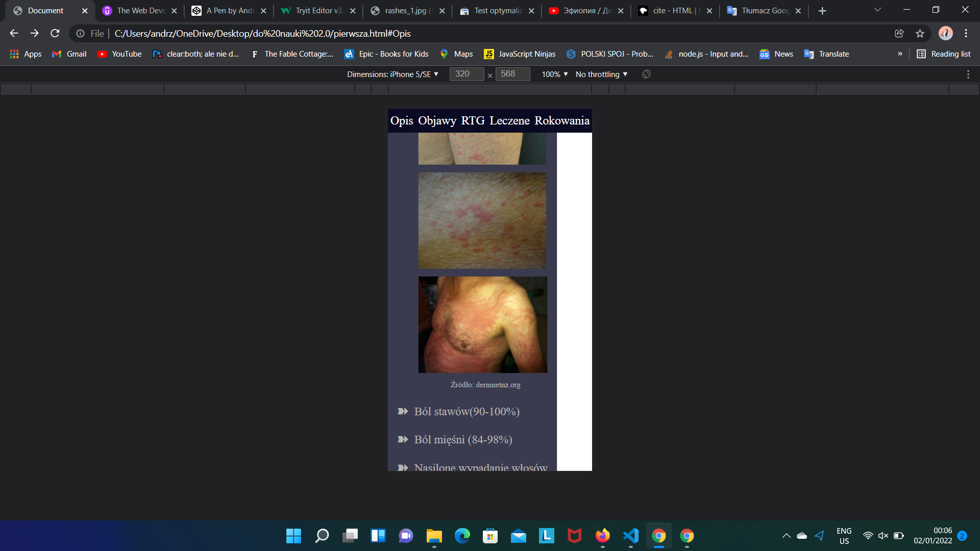Open the Translate bookmark

[826, 54]
